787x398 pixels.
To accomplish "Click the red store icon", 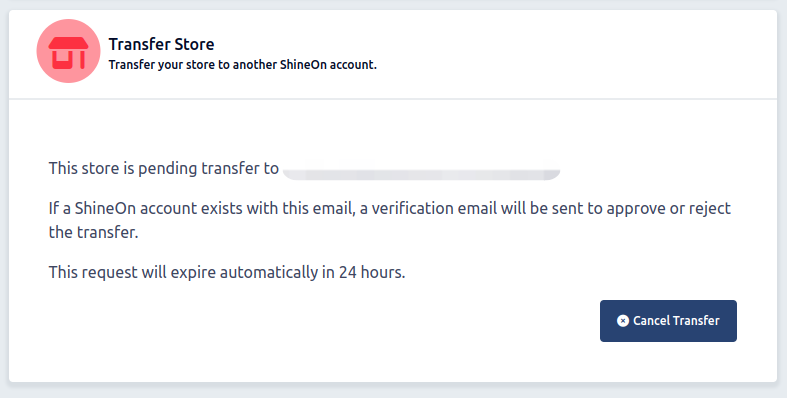I will pyautogui.click(x=68, y=53).
